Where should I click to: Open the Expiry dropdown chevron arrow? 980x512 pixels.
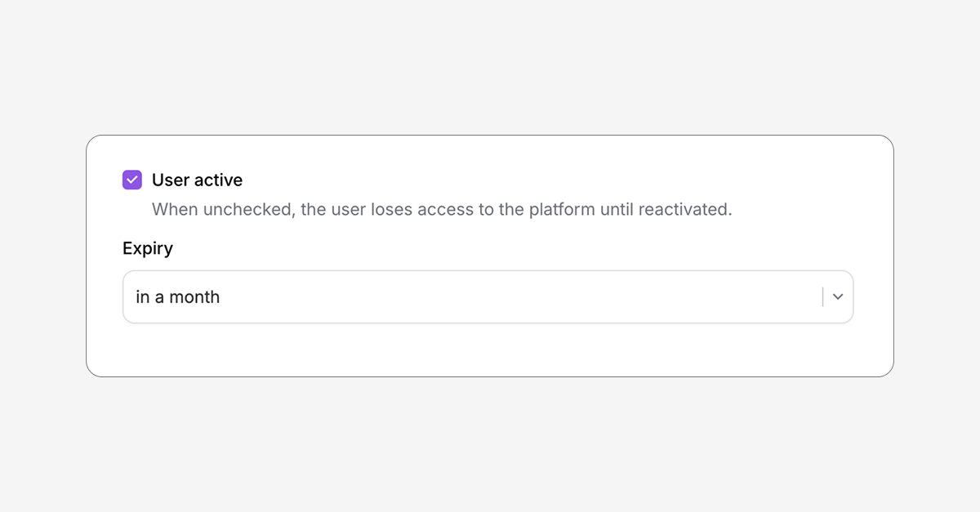pyautogui.click(x=838, y=297)
